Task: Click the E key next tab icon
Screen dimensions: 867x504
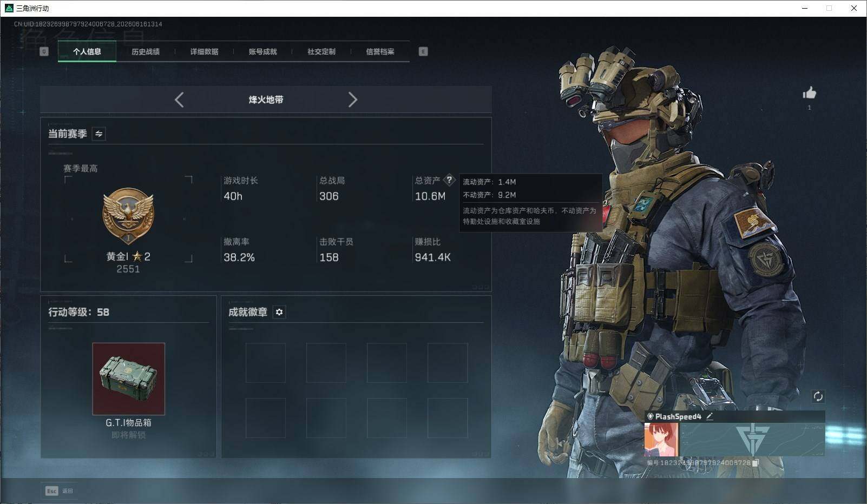Action: click(x=423, y=51)
